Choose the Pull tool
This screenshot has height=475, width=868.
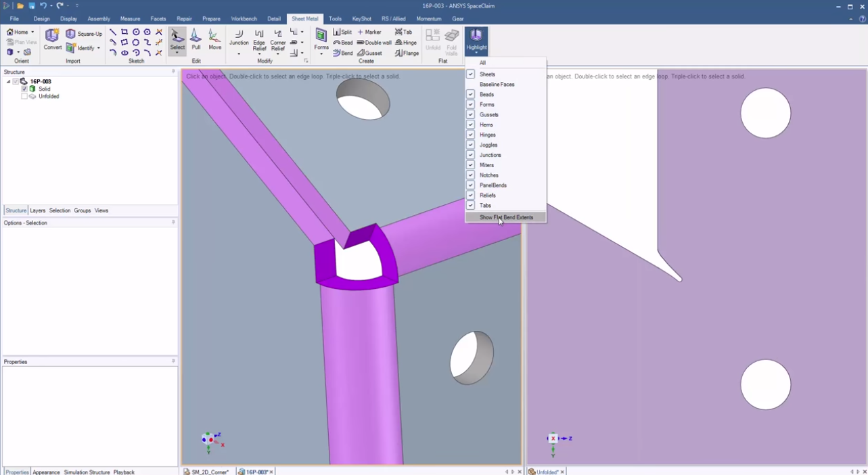pyautogui.click(x=196, y=39)
